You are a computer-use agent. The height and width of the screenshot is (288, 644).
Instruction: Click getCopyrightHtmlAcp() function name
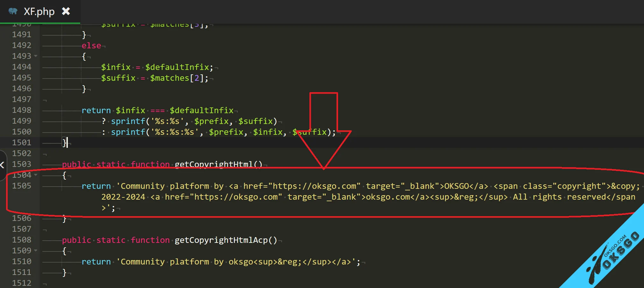[x=226, y=240]
